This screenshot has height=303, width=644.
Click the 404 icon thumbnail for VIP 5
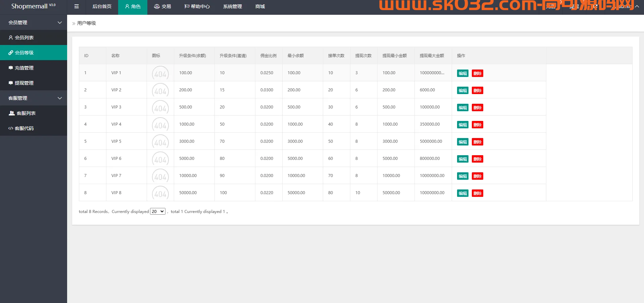tap(160, 142)
